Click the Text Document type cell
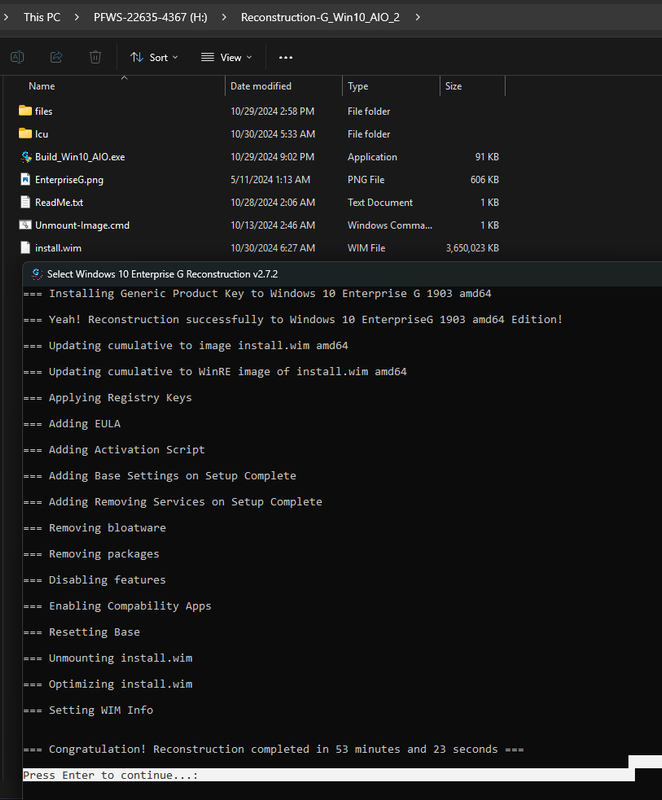This screenshot has height=800, width=662. coord(380,203)
